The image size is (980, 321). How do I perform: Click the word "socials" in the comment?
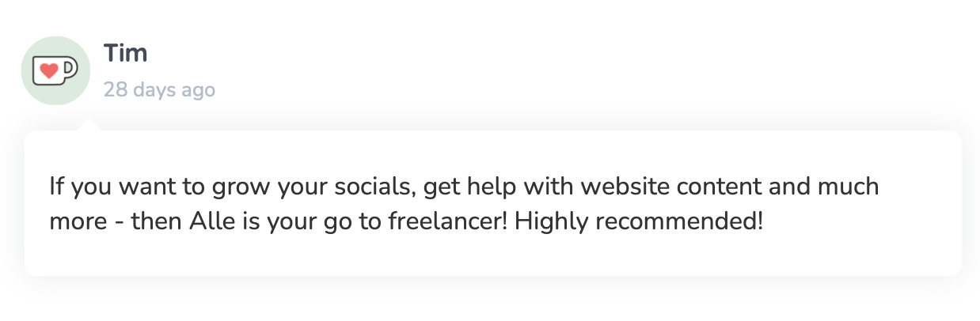(374, 188)
